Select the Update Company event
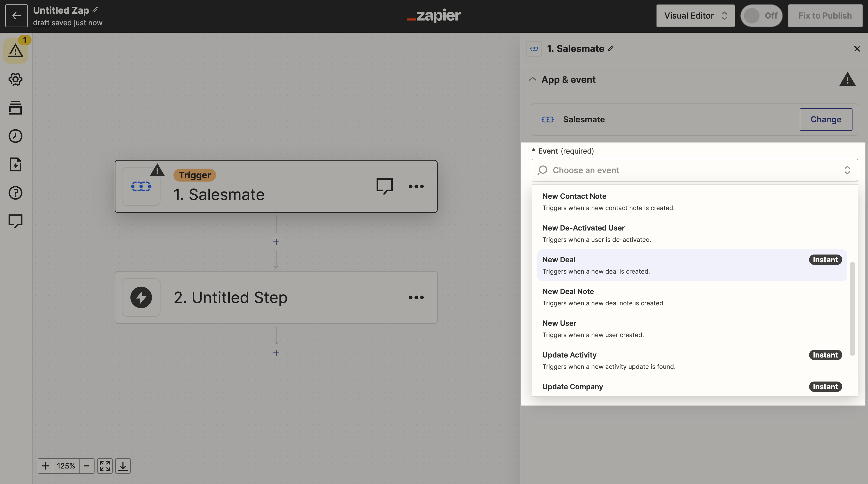This screenshot has width=868, height=484. point(692,387)
